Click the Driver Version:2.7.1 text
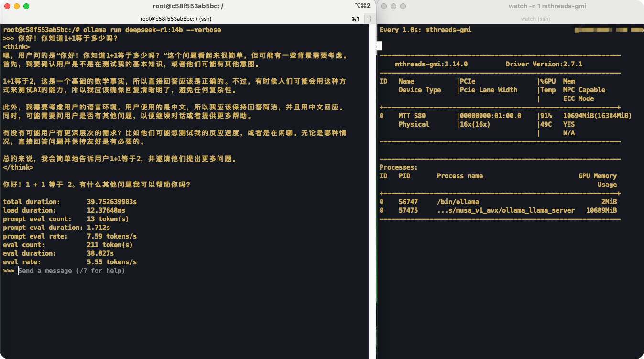 (544, 64)
